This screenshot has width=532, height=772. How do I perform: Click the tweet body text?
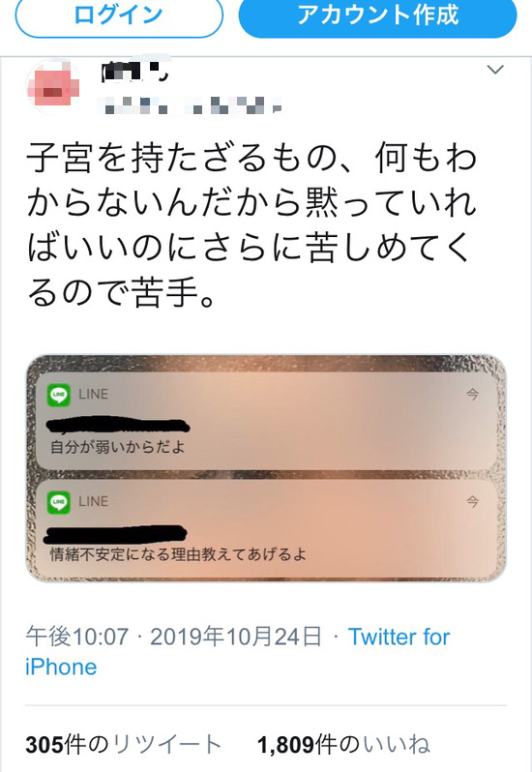pos(251,224)
